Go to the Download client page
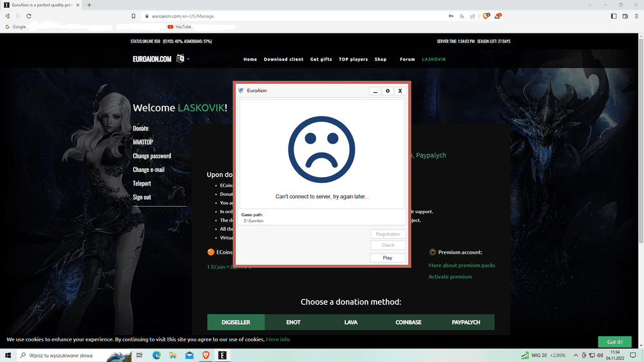644x362 pixels. 283,59
